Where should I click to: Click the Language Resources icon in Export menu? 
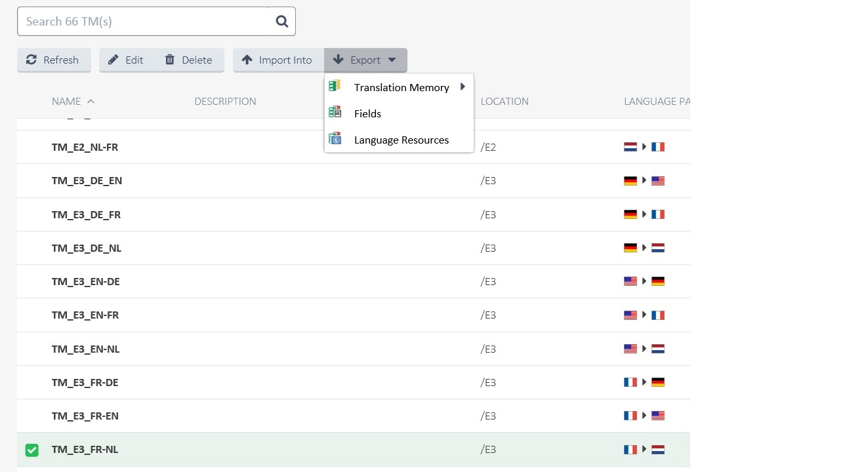click(335, 138)
